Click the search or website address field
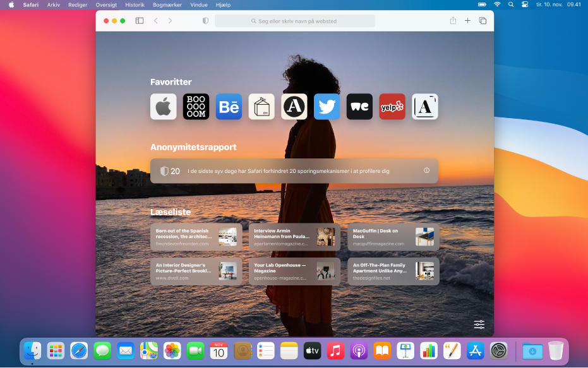 tap(295, 21)
